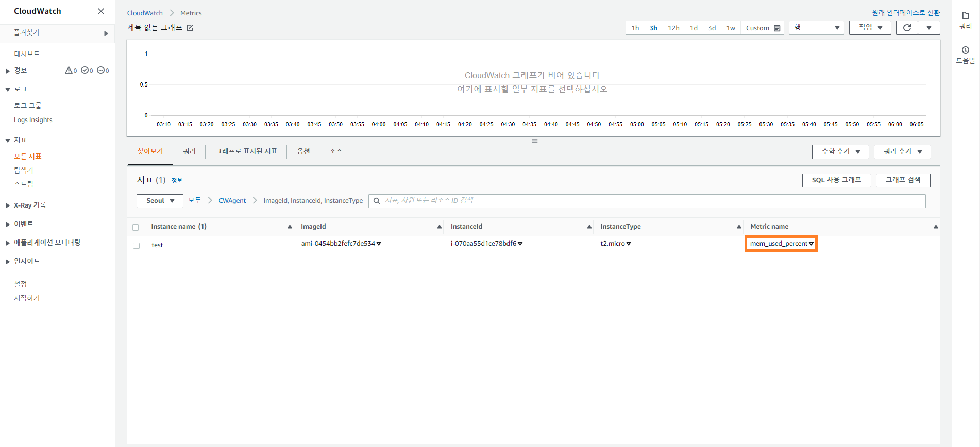Switch to the graphed metrics tab
The width and height of the screenshot is (980, 447).
pos(246,151)
